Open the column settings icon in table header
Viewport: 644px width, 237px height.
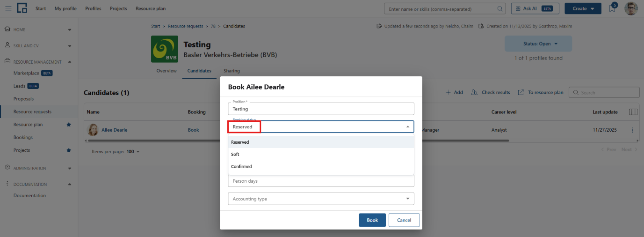click(x=633, y=112)
